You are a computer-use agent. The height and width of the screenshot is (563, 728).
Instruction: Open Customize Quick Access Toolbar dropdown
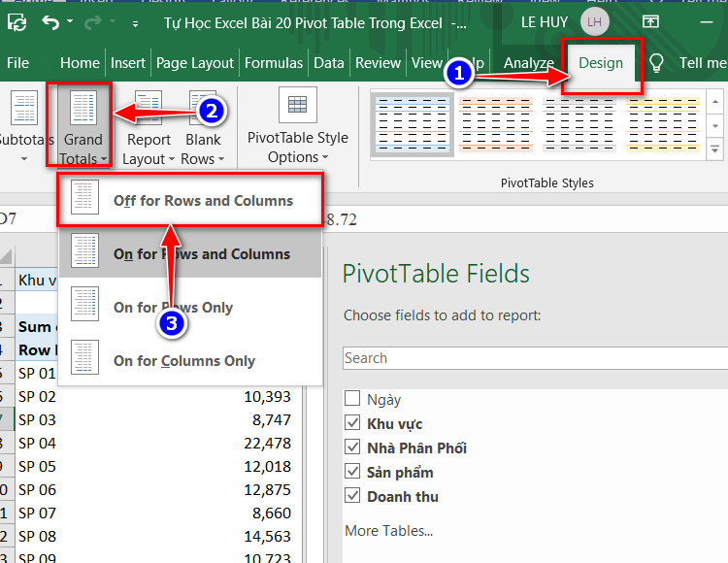tap(135, 23)
